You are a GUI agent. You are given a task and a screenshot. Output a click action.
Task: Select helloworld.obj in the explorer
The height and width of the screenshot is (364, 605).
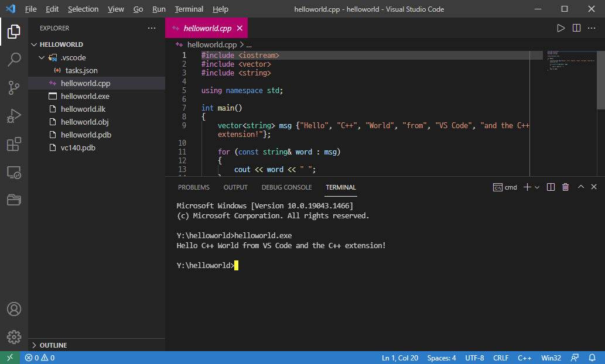tap(97, 122)
